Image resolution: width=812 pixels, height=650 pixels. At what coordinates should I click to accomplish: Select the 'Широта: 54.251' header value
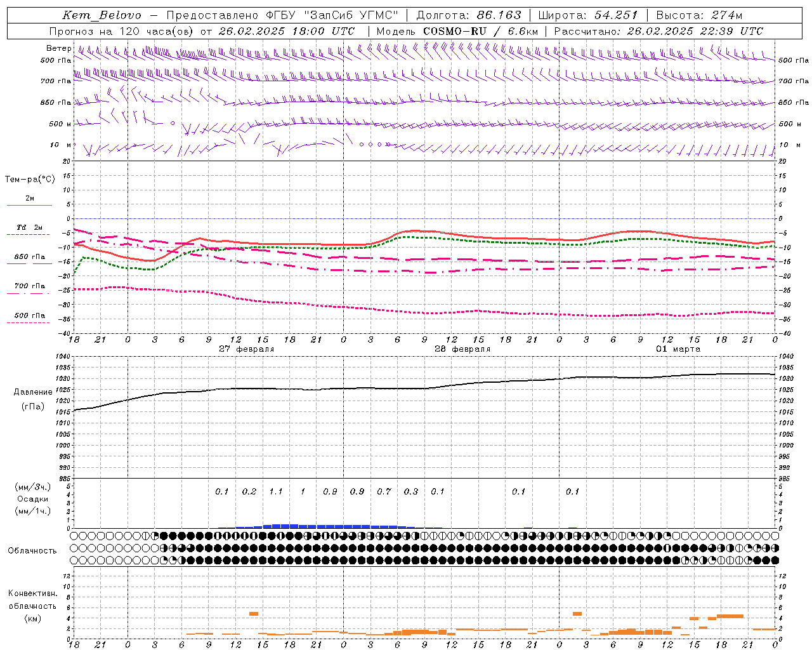coord(587,15)
